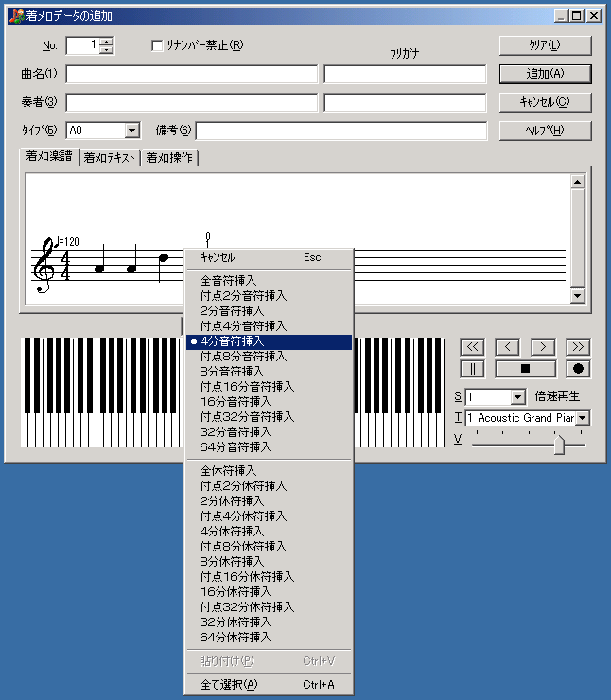This screenshot has height=700, width=611.
Task: Increase the No. value with the up spinner
Action: click(107, 42)
